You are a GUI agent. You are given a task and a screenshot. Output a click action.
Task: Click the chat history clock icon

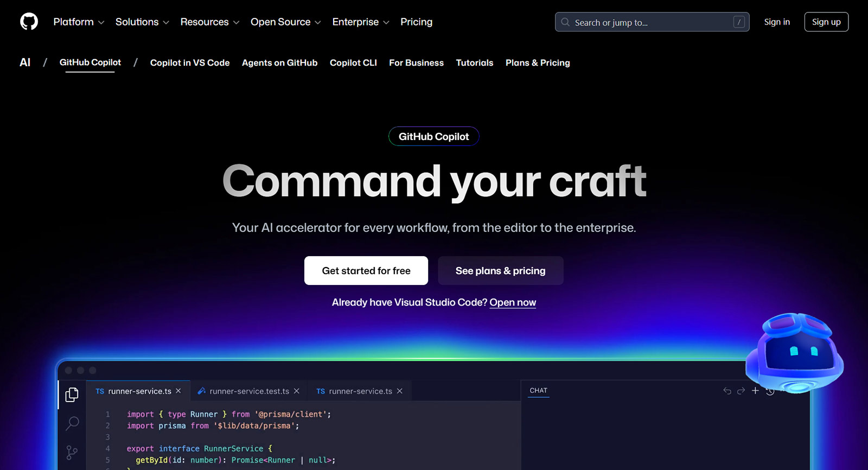(770, 391)
